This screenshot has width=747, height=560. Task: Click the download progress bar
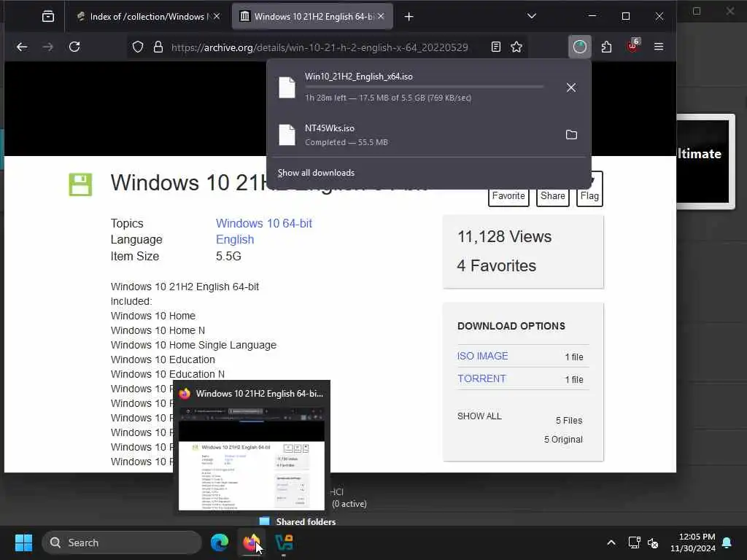424,87
